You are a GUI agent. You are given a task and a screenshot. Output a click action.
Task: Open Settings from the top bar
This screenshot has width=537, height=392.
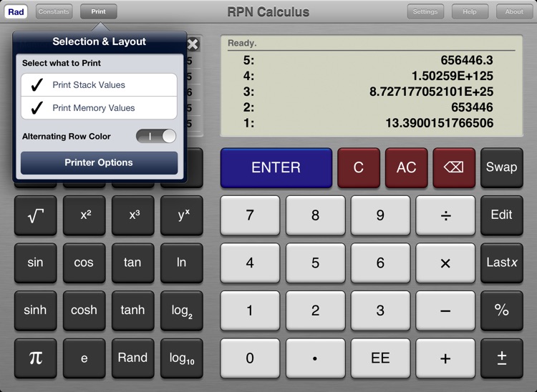[425, 11]
